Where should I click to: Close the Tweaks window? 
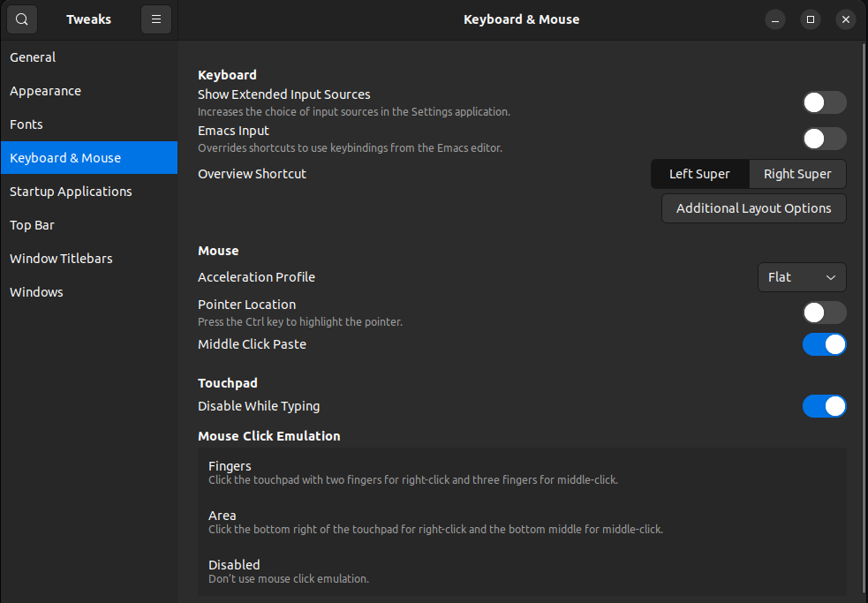845,19
